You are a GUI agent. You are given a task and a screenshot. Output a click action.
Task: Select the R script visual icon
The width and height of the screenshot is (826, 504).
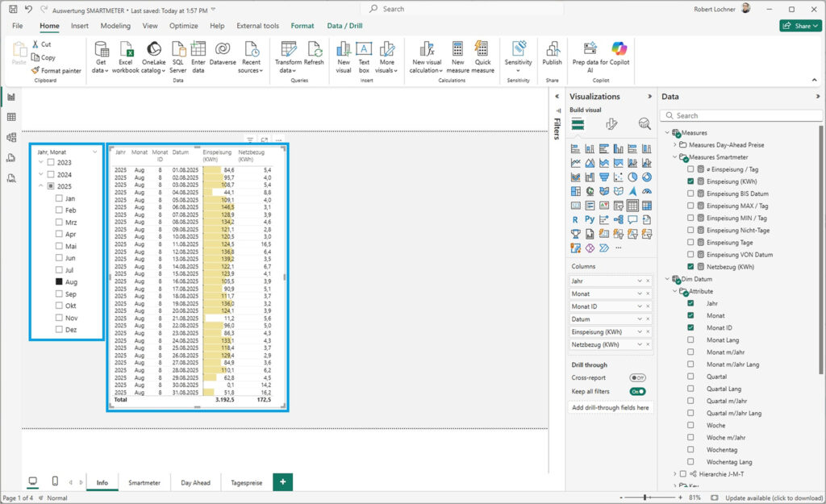point(575,219)
